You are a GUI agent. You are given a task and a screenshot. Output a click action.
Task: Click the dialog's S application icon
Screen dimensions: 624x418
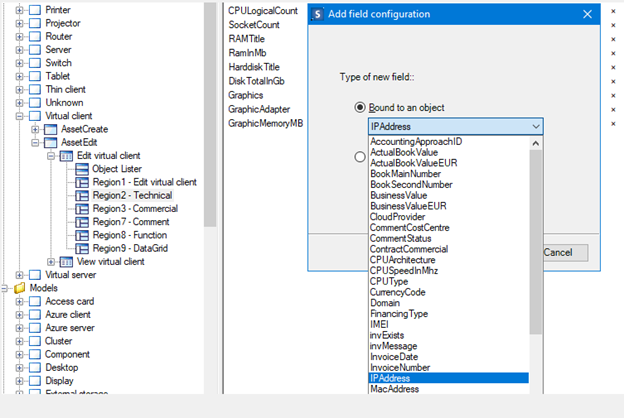tap(317, 14)
